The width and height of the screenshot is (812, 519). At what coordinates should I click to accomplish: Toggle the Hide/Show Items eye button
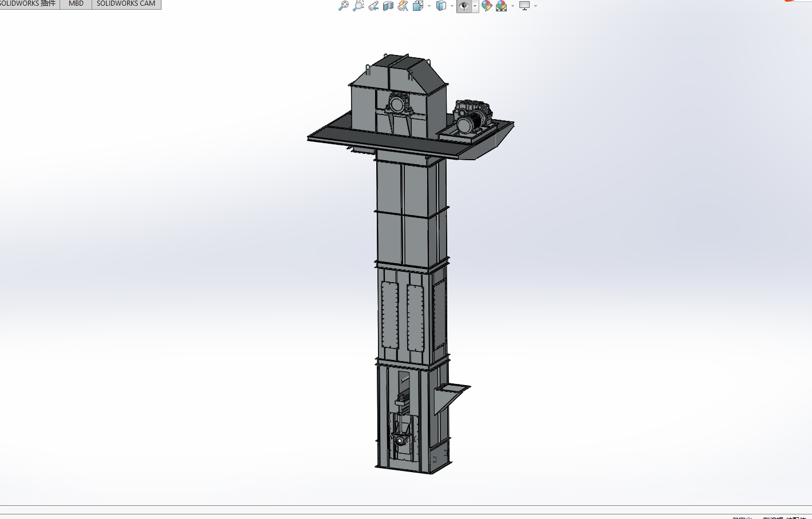(x=464, y=6)
